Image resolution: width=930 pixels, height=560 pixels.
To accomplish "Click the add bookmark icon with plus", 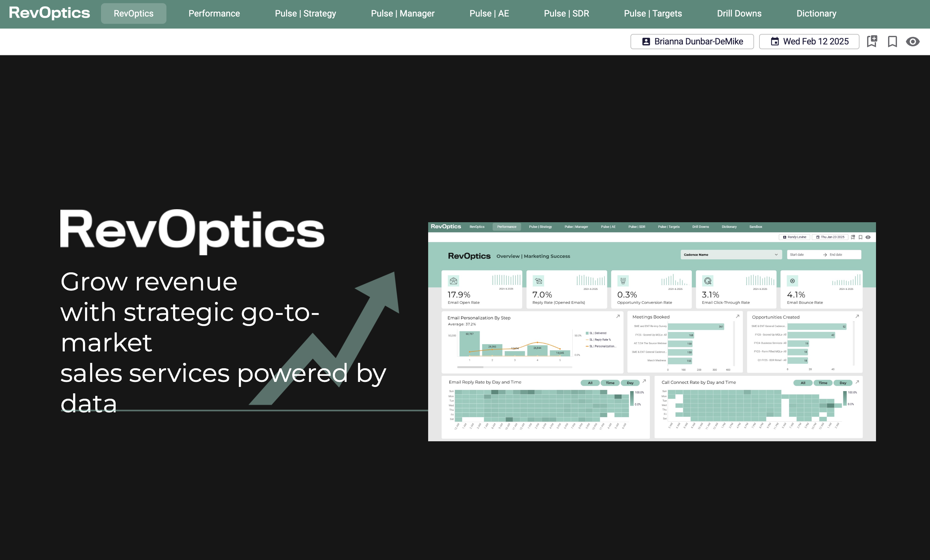I will click(872, 41).
